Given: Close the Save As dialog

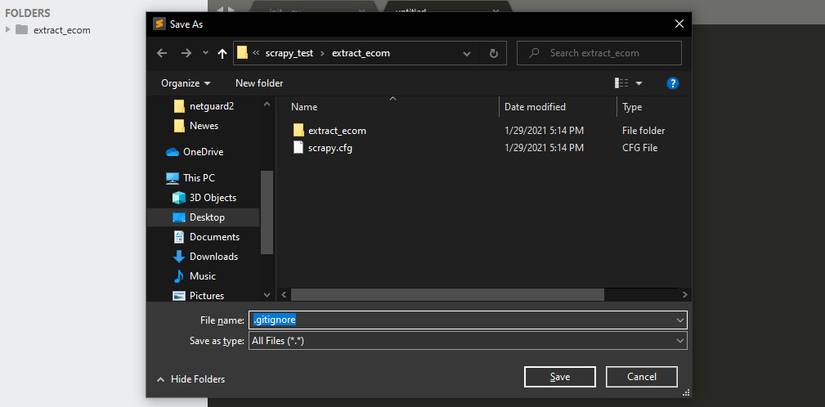Looking at the screenshot, I should point(679,24).
